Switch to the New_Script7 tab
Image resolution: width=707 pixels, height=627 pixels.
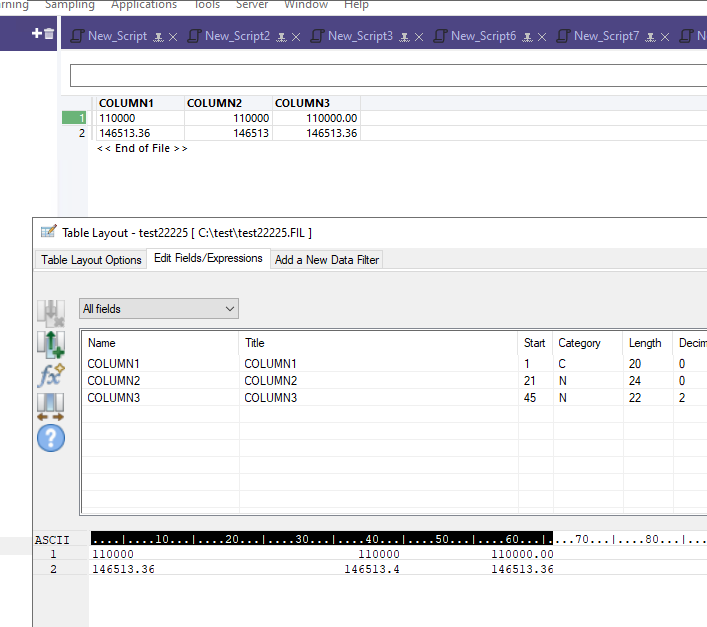(606, 36)
